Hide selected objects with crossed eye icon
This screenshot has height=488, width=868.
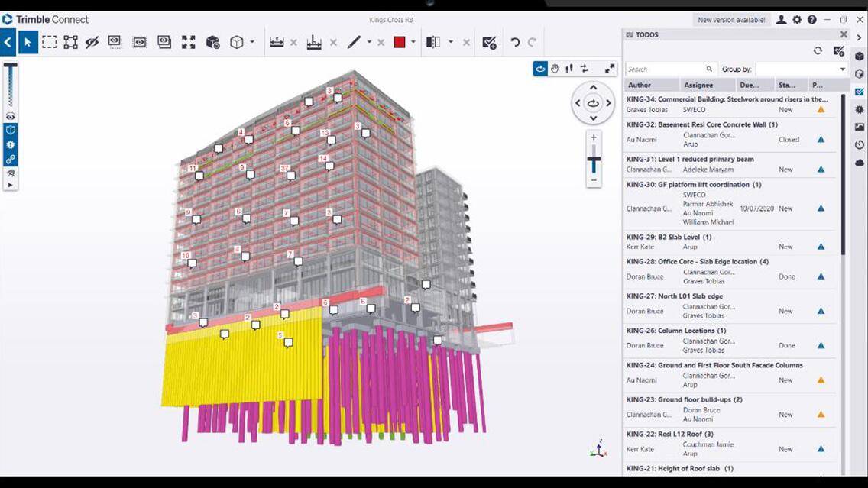point(92,42)
